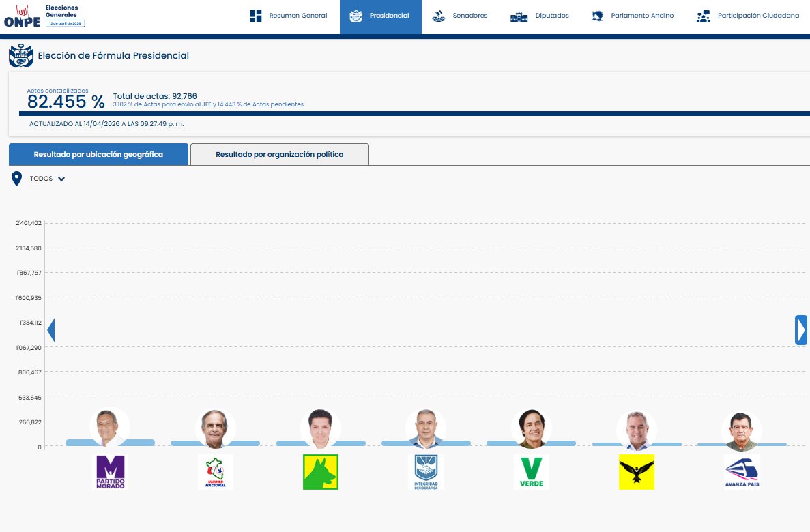Click the ACTUALIZADO AL 14/04/2026 timestamp

point(106,124)
